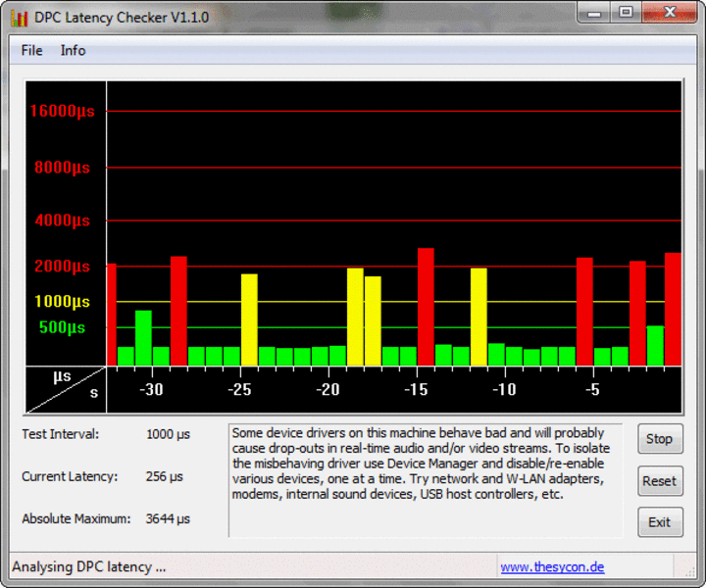The width and height of the screenshot is (706, 588).
Task: Click the Exit button
Action: pyautogui.click(x=659, y=522)
